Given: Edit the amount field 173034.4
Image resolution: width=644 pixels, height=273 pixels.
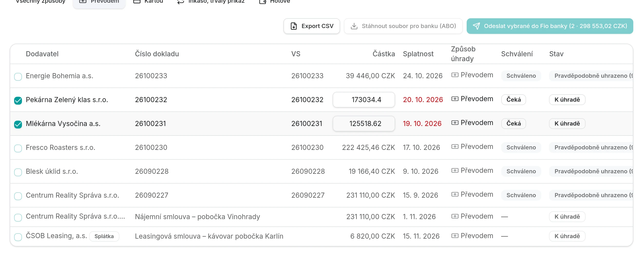Looking at the screenshot, I should [364, 100].
